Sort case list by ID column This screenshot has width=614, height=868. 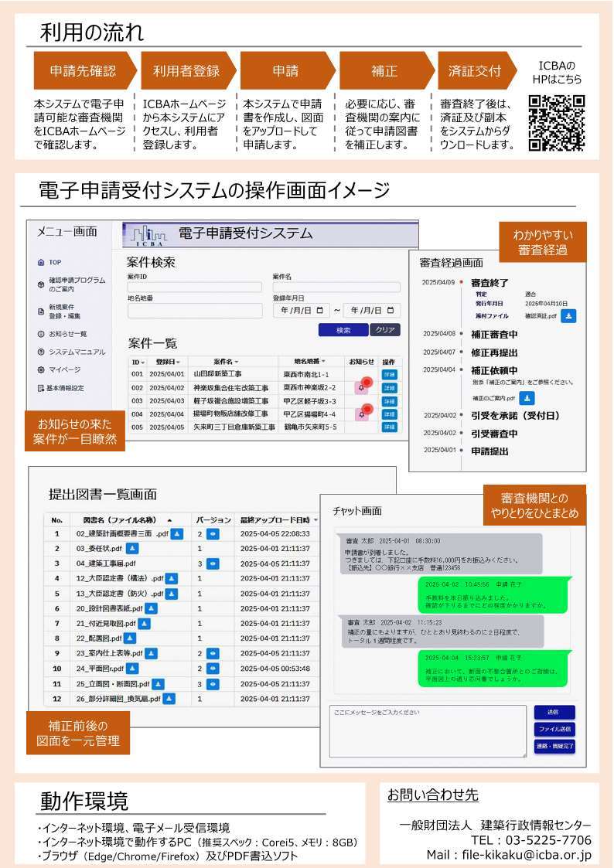tap(138, 362)
